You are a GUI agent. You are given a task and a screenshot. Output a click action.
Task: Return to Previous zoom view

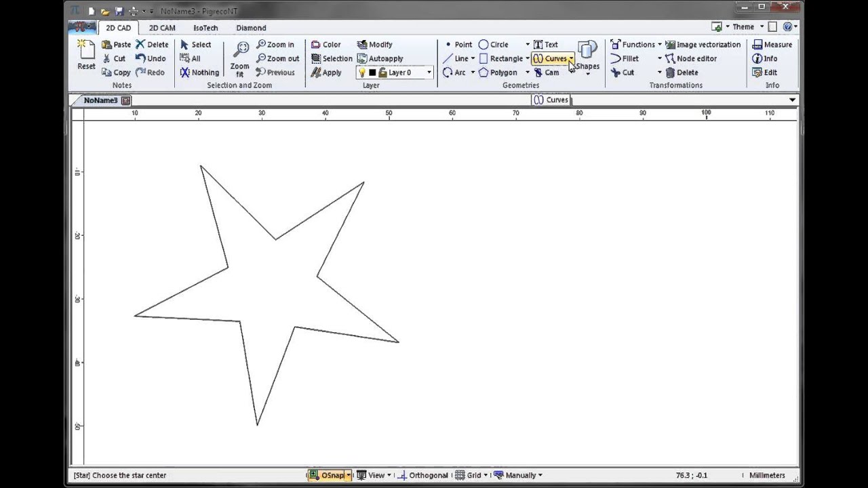click(x=275, y=73)
